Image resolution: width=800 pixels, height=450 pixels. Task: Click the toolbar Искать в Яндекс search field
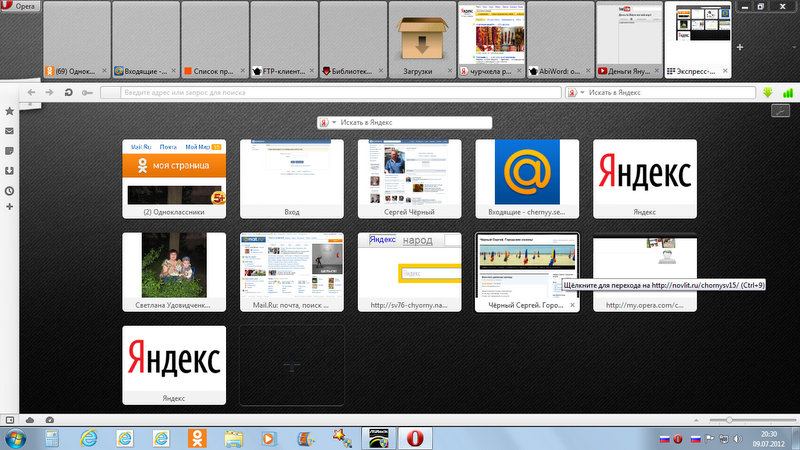(670, 92)
